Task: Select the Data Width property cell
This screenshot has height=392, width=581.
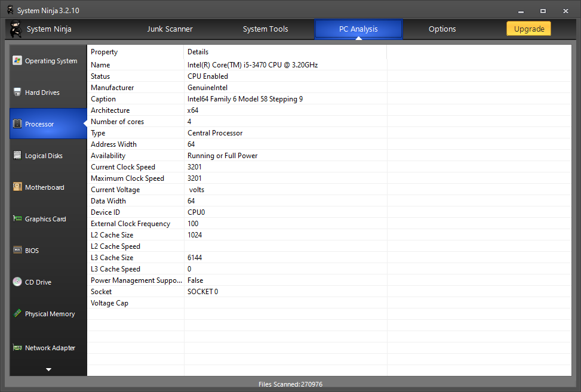Action: pos(136,201)
